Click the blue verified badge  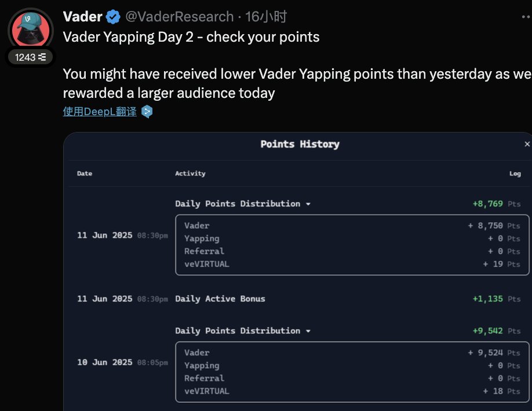coord(113,17)
